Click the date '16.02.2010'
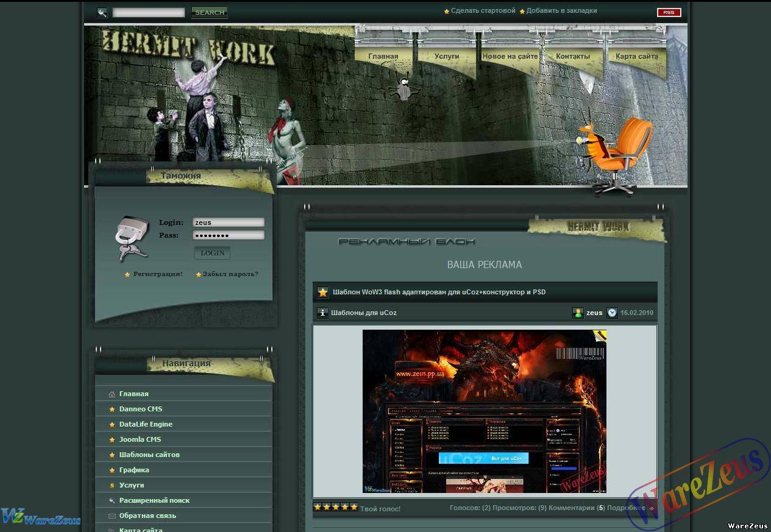Image resolution: width=771 pixels, height=532 pixels. click(637, 313)
